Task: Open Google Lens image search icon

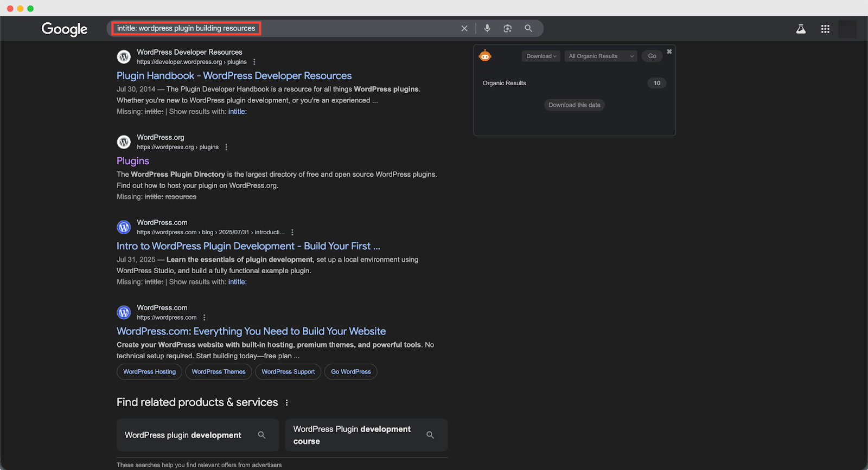Action: click(507, 28)
